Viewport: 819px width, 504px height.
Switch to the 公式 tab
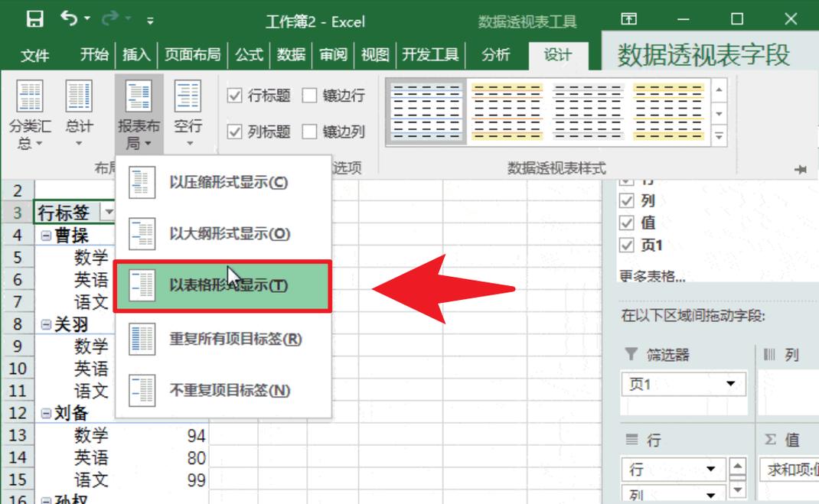(x=250, y=54)
